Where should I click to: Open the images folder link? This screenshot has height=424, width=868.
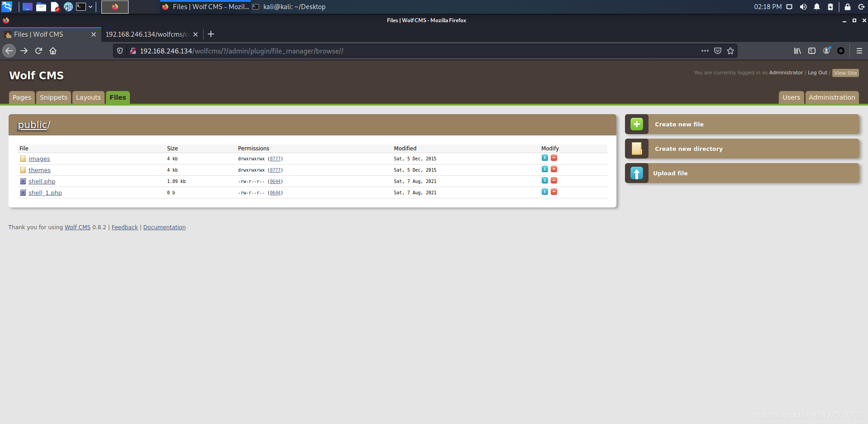click(x=39, y=159)
